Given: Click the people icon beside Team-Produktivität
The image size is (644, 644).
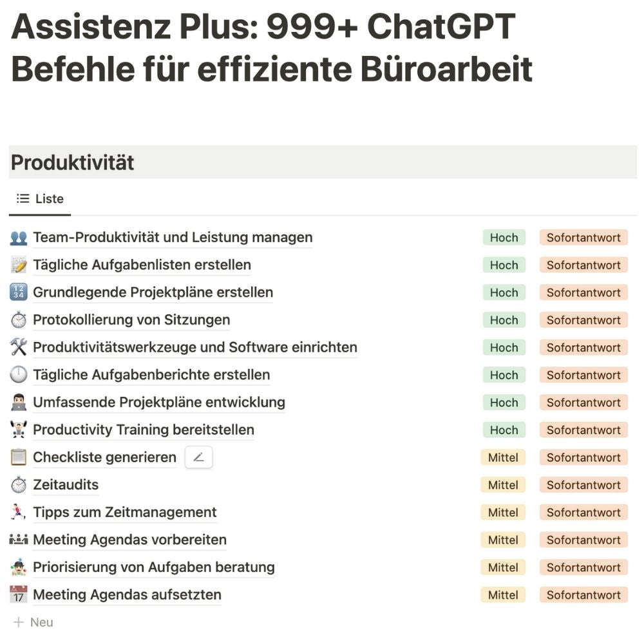Looking at the screenshot, I should click(19, 238).
